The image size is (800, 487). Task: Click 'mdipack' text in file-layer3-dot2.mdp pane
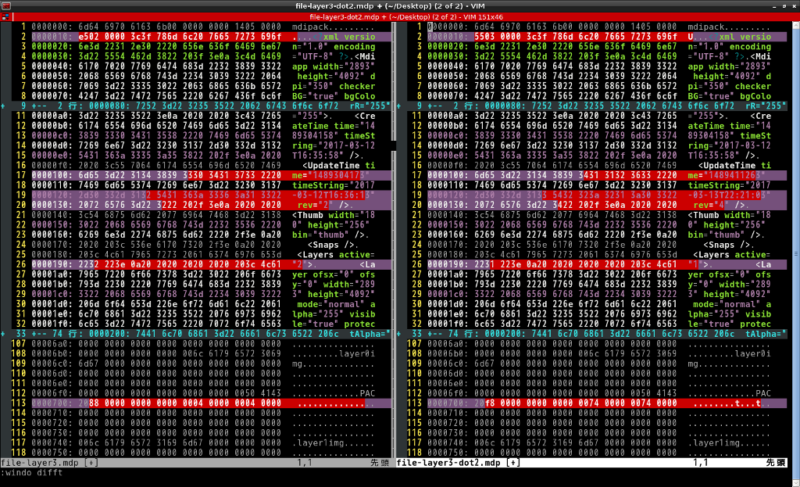706,27
